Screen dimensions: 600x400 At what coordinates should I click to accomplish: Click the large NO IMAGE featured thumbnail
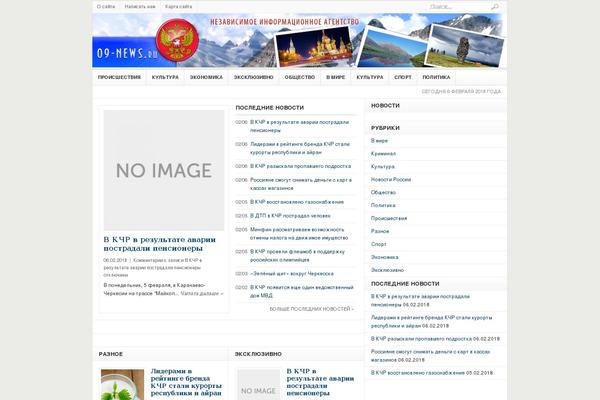point(164,170)
